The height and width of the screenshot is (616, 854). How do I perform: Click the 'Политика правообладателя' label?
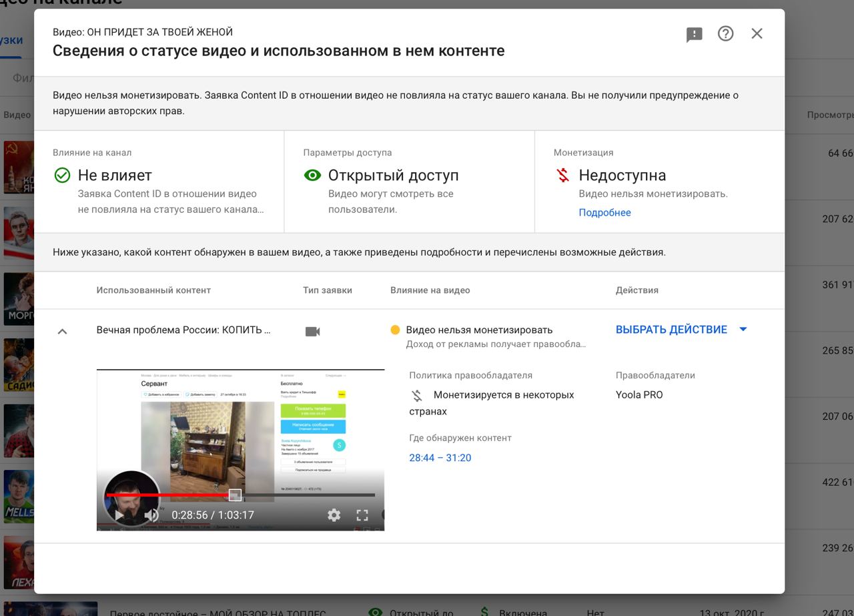point(471,375)
